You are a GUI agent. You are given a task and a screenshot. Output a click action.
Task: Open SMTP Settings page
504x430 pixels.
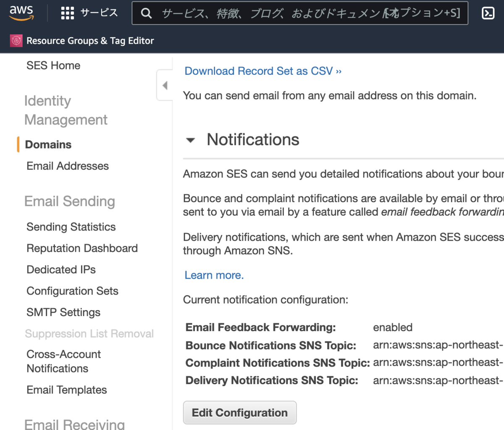(x=63, y=312)
